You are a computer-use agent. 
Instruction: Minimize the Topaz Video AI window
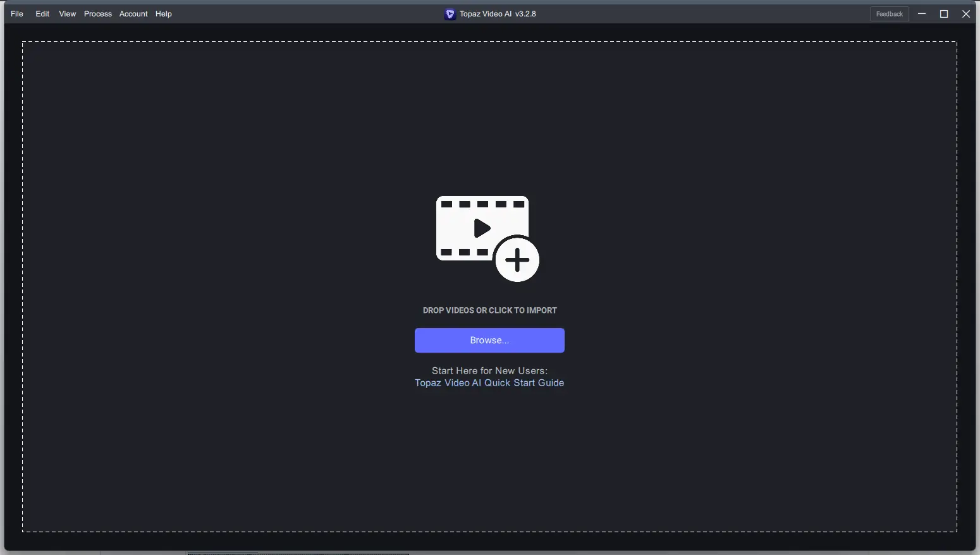(922, 14)
